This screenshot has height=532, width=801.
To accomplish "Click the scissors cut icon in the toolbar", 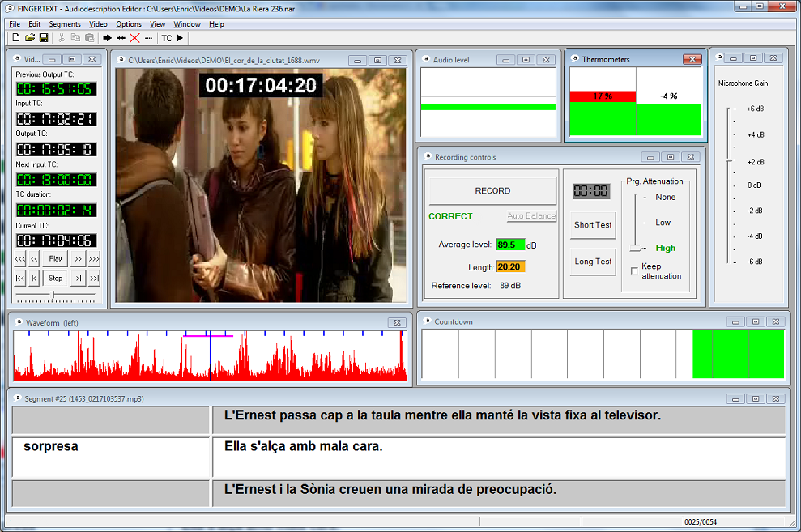I will [62, 38].
